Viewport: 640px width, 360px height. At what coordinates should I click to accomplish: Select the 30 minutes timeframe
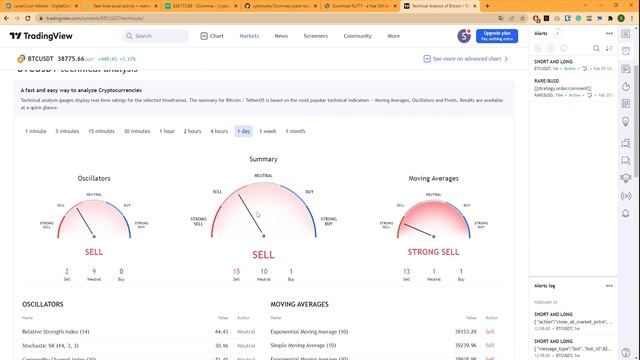pos(137,131)
